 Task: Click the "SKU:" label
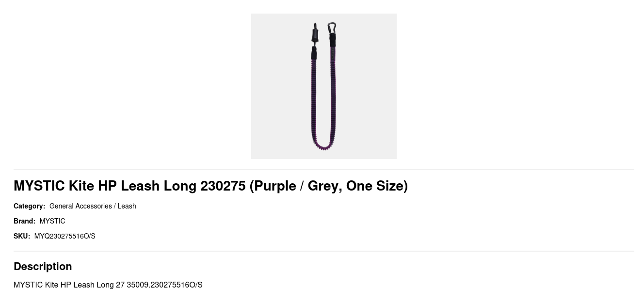[22, 236]
